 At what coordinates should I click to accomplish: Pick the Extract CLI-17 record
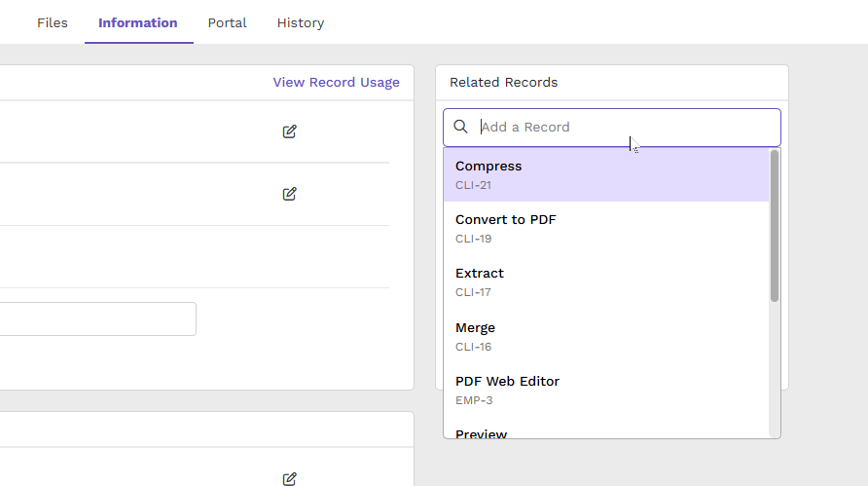tap(606, 282)
